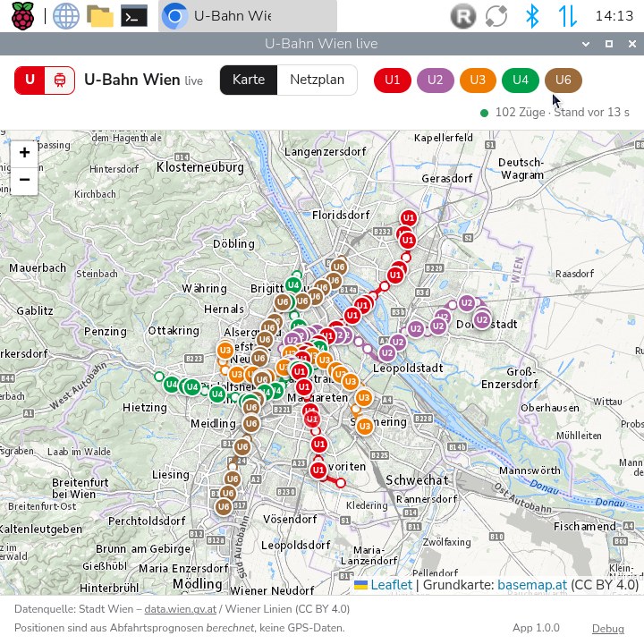Click the Floridsdorf map label
Viewport: 644px width, 644px height.
(x=341, y=215)
